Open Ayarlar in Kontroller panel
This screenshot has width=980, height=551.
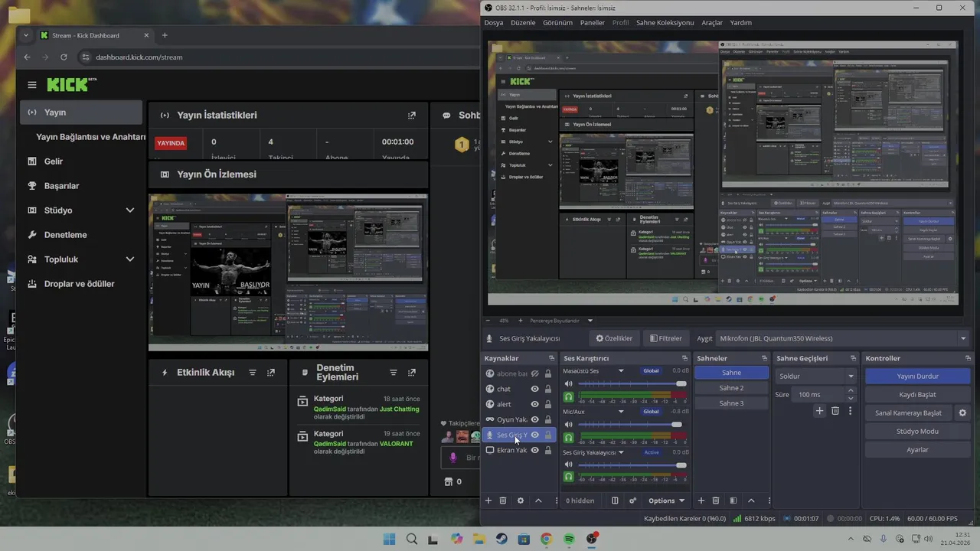pyautogui.click(x=917, y=449)
